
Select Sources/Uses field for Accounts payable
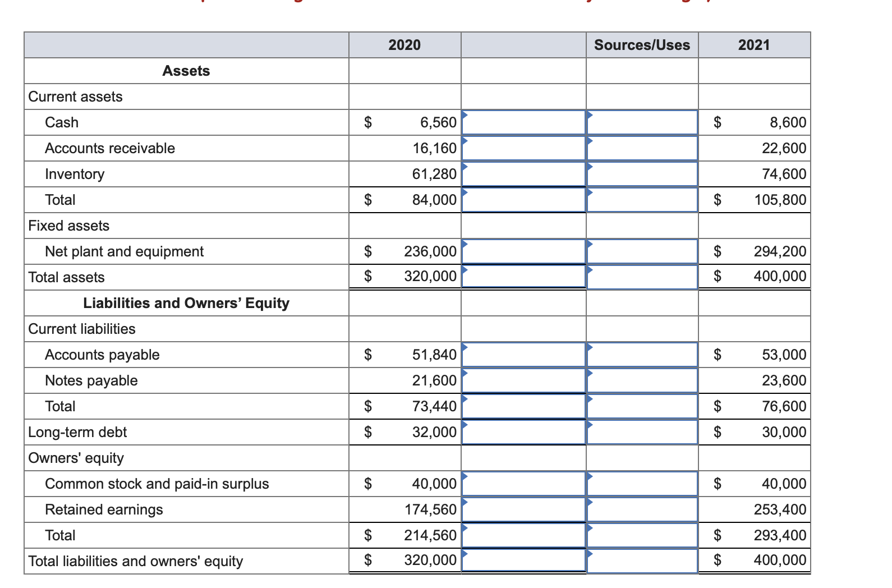(x=642, y=355)
